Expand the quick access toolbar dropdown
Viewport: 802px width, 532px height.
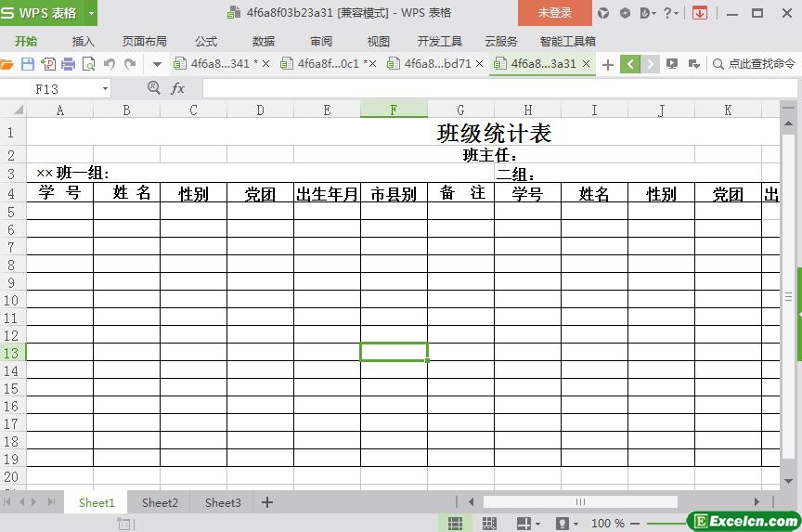pos(157,64)
